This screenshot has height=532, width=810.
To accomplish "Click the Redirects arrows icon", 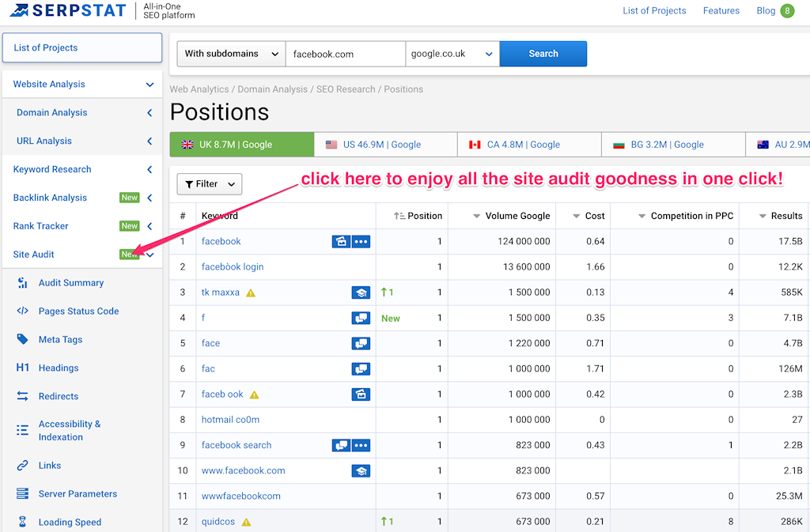I will point(22,396).
